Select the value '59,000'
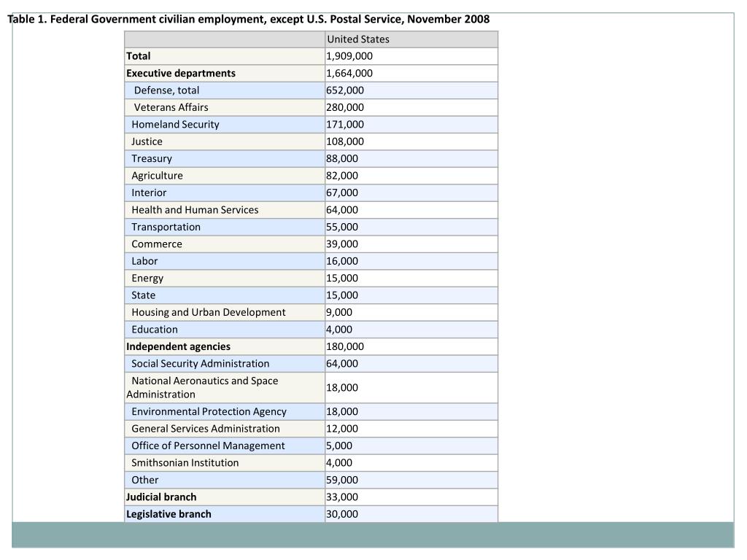 tap(342, 481)
